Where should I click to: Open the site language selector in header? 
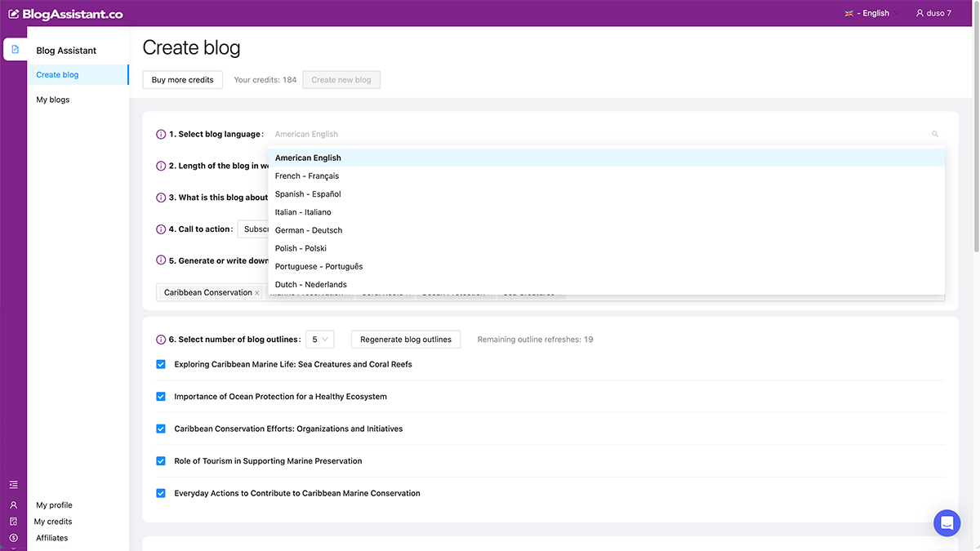point(871,13)
